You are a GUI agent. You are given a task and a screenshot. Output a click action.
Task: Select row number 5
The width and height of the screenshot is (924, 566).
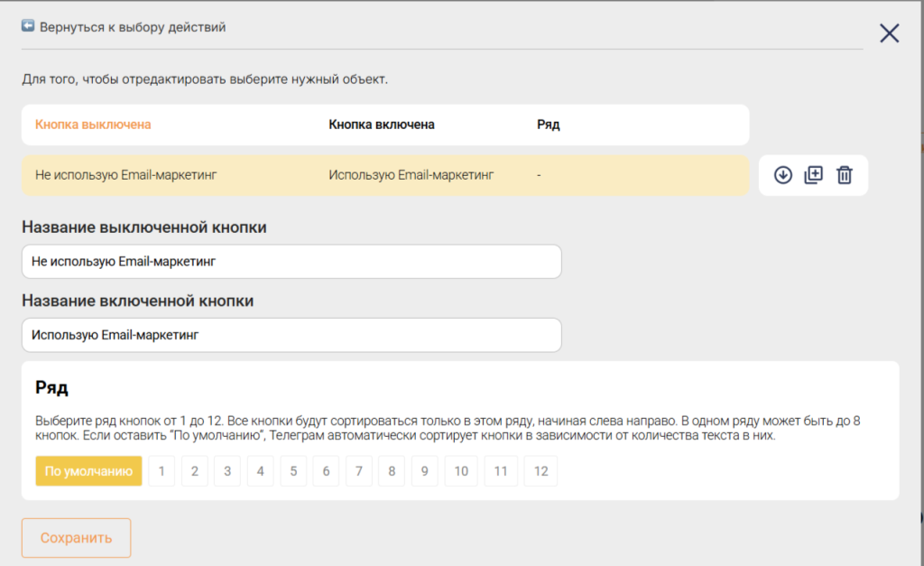pyautogui.click(x=292, y=471)
